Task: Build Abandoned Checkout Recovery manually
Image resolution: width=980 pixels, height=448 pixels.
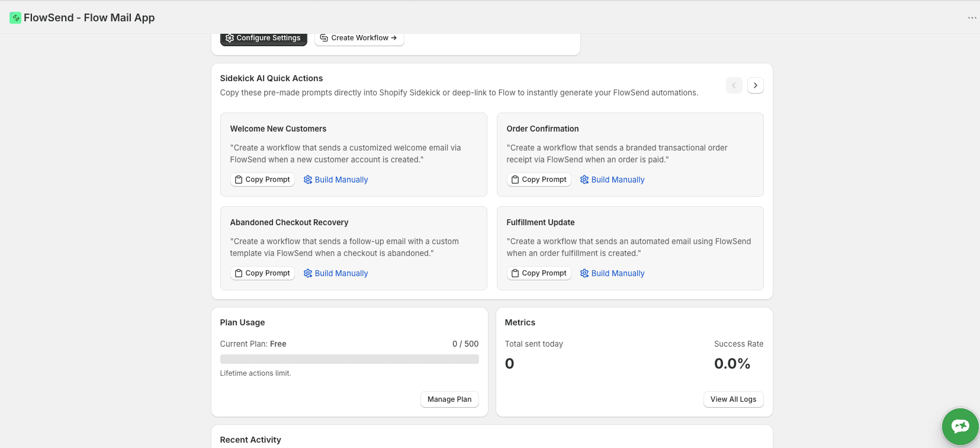Action: point(336,273)
